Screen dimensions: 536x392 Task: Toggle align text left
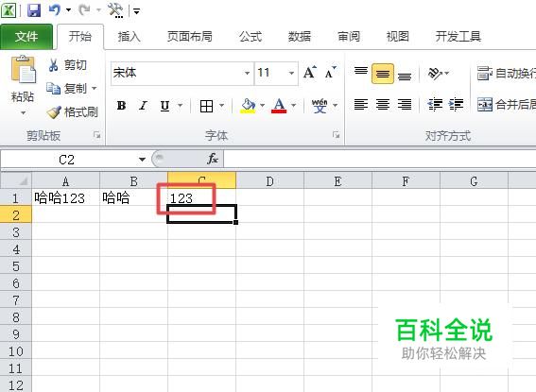point(361,105)
